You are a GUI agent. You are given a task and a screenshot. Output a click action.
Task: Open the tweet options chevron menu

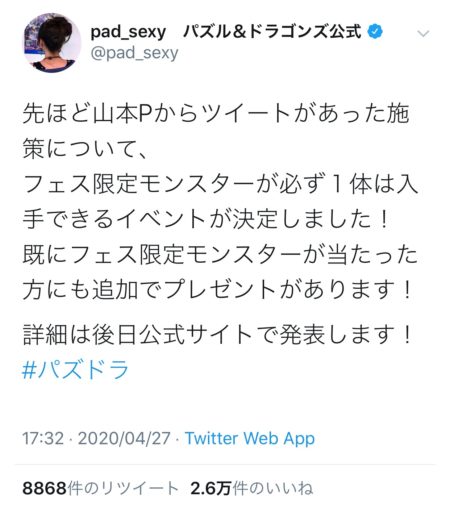(x=423, y=33)
